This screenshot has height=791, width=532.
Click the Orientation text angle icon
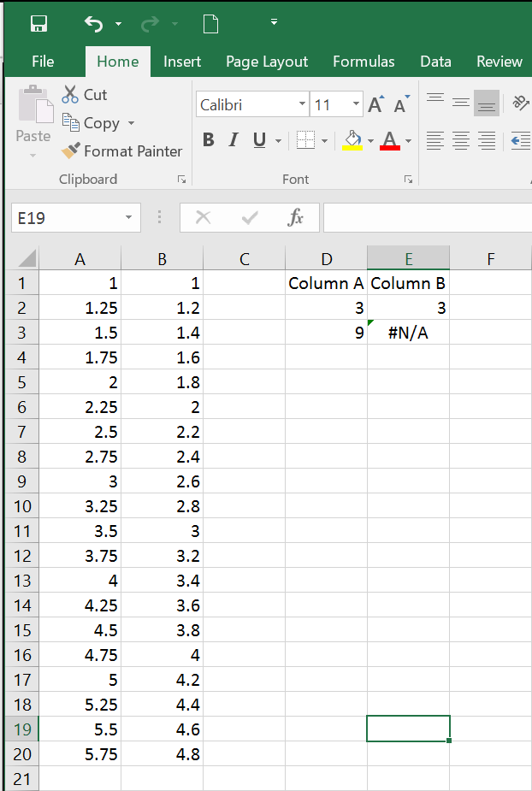[x=520, y=103]
